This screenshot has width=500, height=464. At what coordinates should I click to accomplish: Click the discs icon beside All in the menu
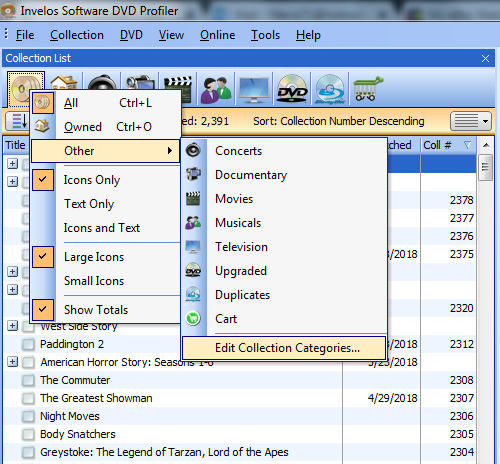pos(43,103)
